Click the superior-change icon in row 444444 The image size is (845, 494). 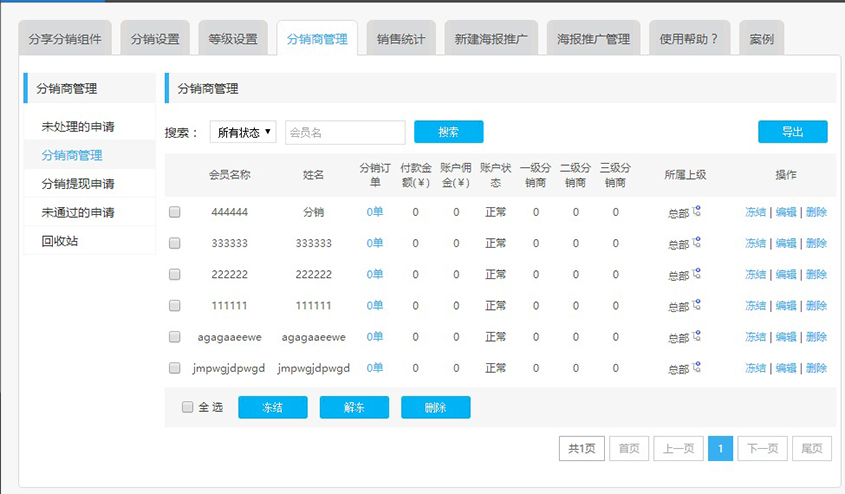[x=697, y=212]
